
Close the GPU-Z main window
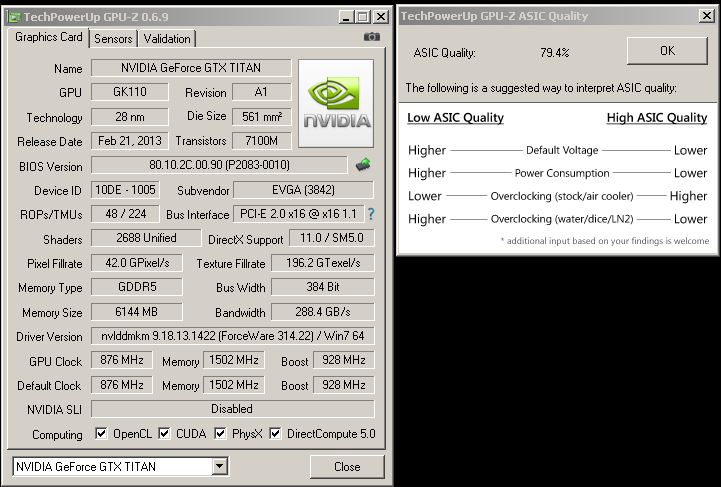381,17
